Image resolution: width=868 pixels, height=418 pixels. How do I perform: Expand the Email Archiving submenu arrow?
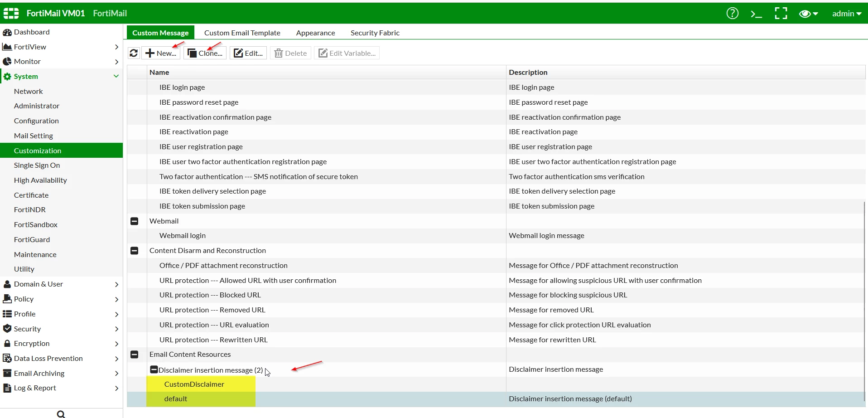click(116, 374)
